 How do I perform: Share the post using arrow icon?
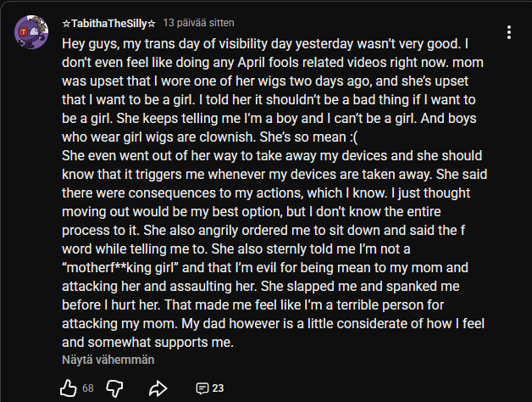[158, 388]
